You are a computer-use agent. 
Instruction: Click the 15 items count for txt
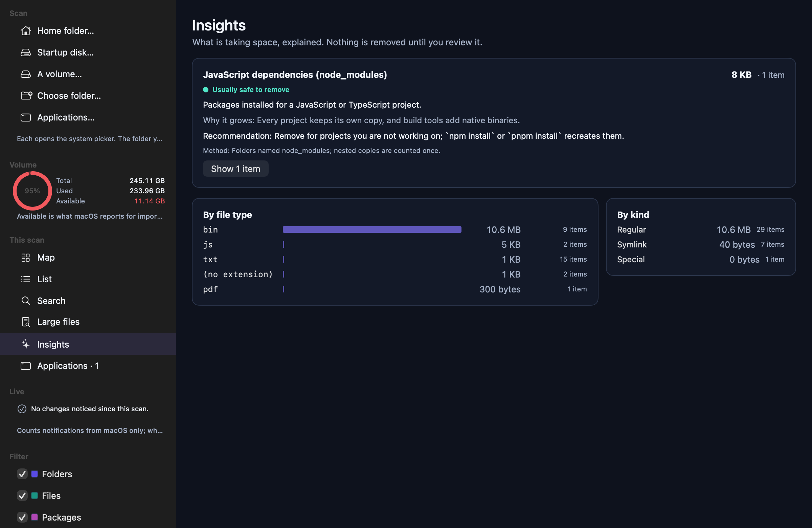[x=573, y=259]
